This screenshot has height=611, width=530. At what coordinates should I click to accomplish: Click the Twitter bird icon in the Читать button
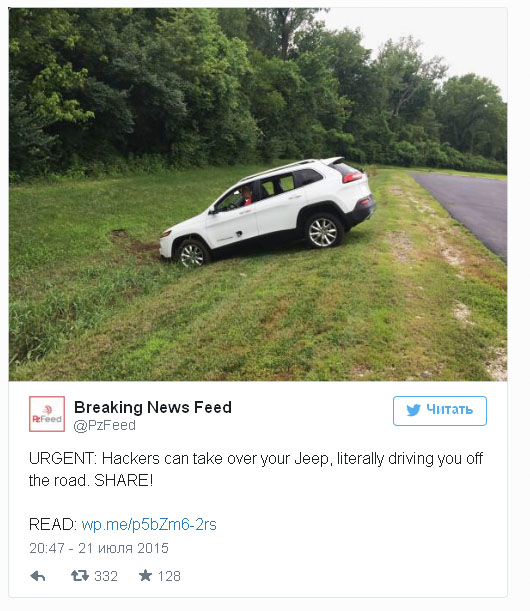click(413, 410)
